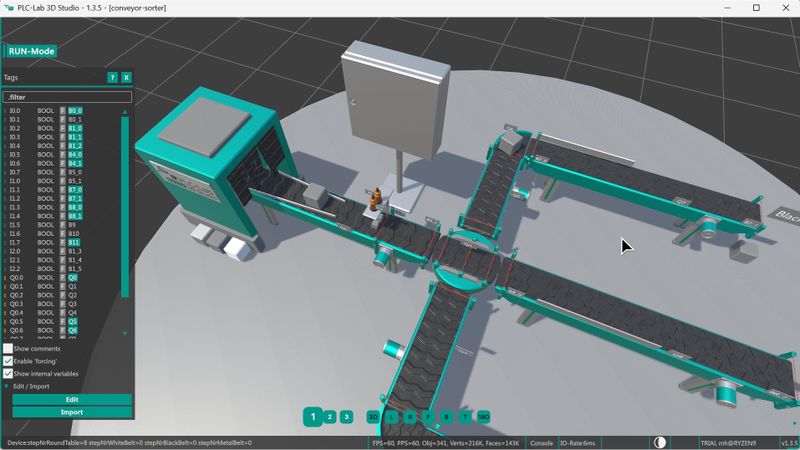Image resolution: width=800 pixels, height=450 pixels.
Task: Toggle force button for tag Q0.0
Action: tap(63, 278)
